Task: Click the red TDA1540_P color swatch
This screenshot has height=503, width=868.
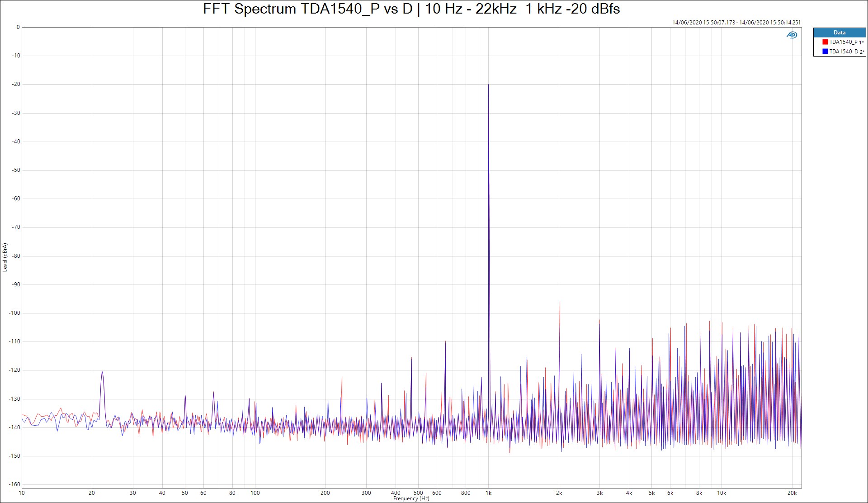Action: [x=825, y=42]
